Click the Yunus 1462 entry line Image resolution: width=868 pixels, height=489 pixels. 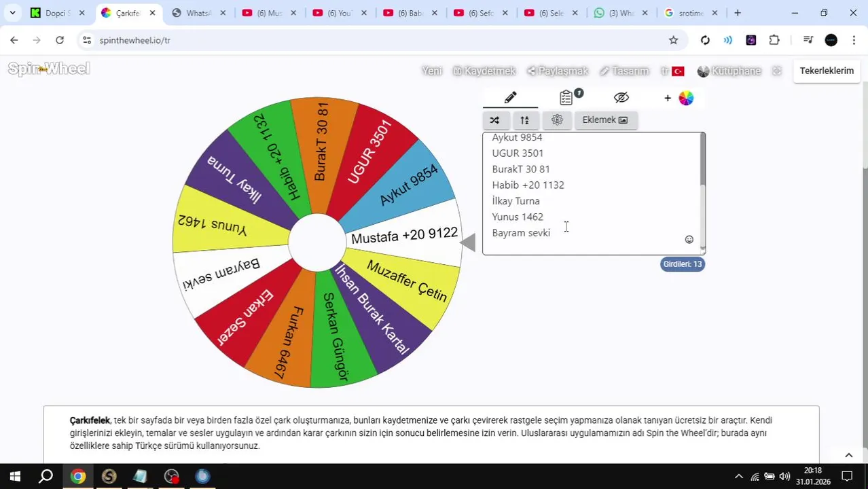click(518, 217)
